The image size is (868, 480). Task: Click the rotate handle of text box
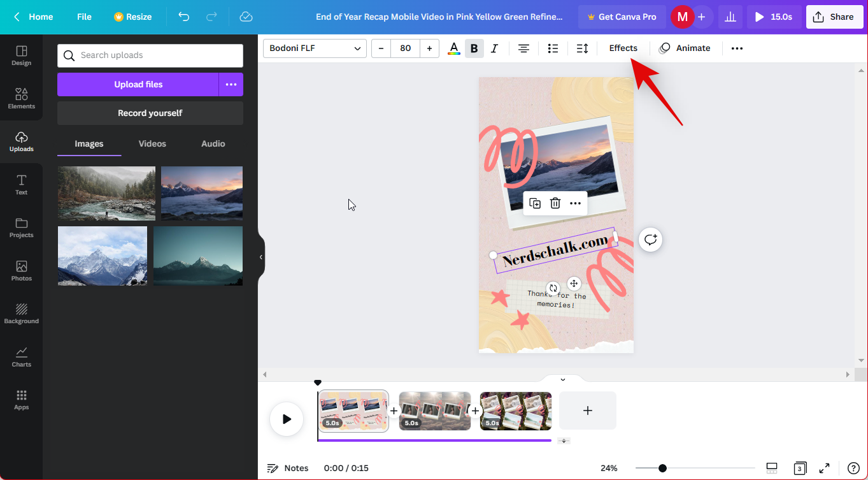(x=553, y=288)
